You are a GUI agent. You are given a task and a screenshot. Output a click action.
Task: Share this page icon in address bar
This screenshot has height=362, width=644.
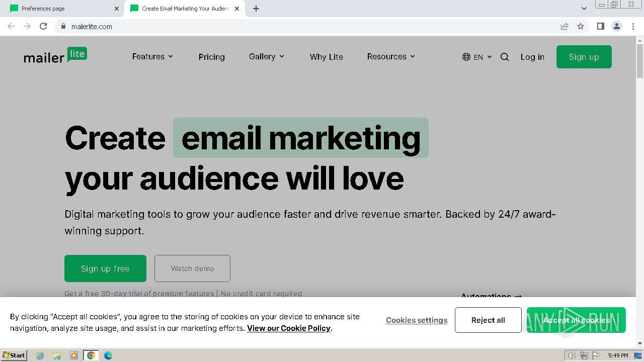pyautogui.click(x=565, y=26)
